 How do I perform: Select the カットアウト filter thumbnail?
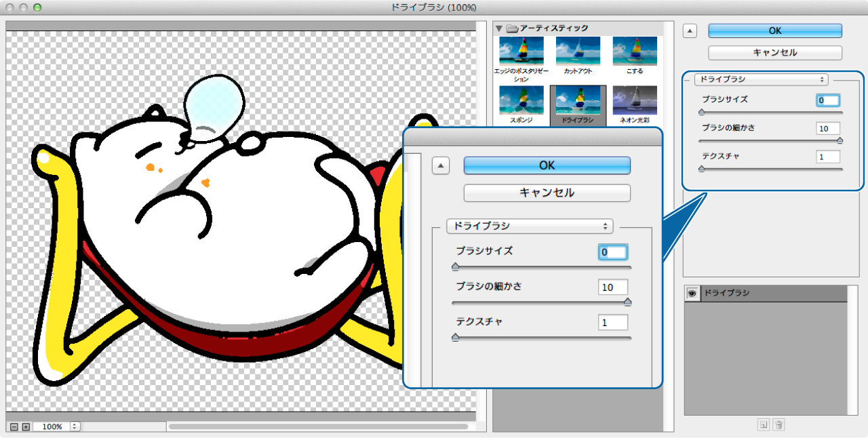(x=578, y=52)
